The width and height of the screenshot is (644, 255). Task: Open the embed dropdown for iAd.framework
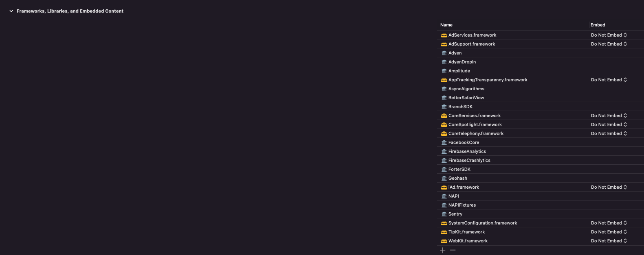(x=609, y=187)
